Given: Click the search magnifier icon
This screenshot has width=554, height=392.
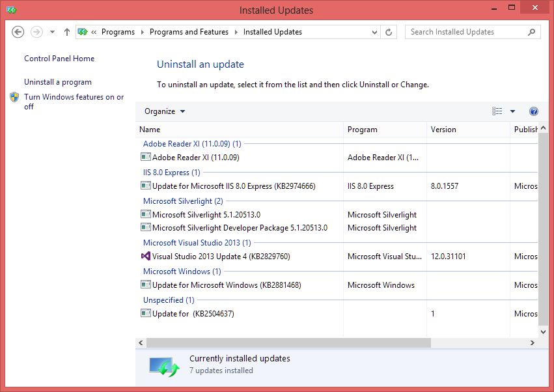Looking at the screenshot, I should (x=531, y=32).
